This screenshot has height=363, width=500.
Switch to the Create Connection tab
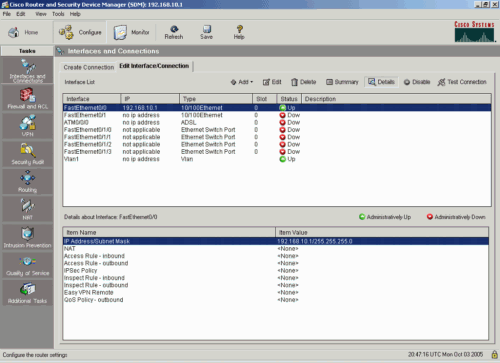[89, 67]
